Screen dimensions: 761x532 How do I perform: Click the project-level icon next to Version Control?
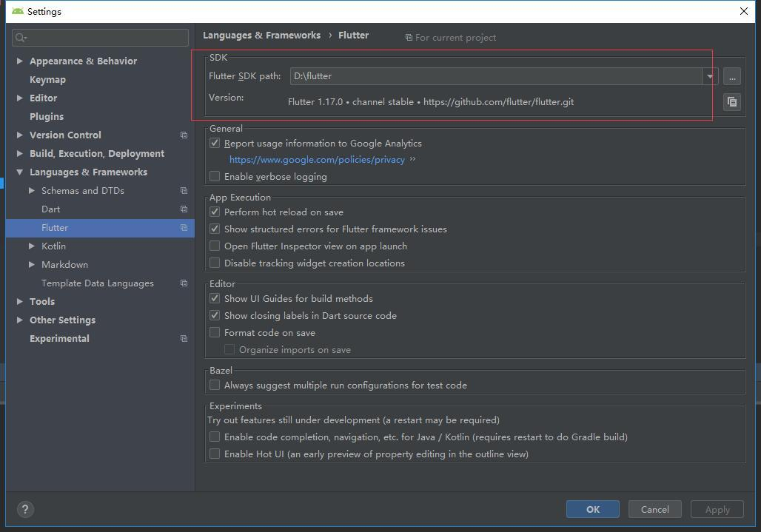[x=184, y=135]
